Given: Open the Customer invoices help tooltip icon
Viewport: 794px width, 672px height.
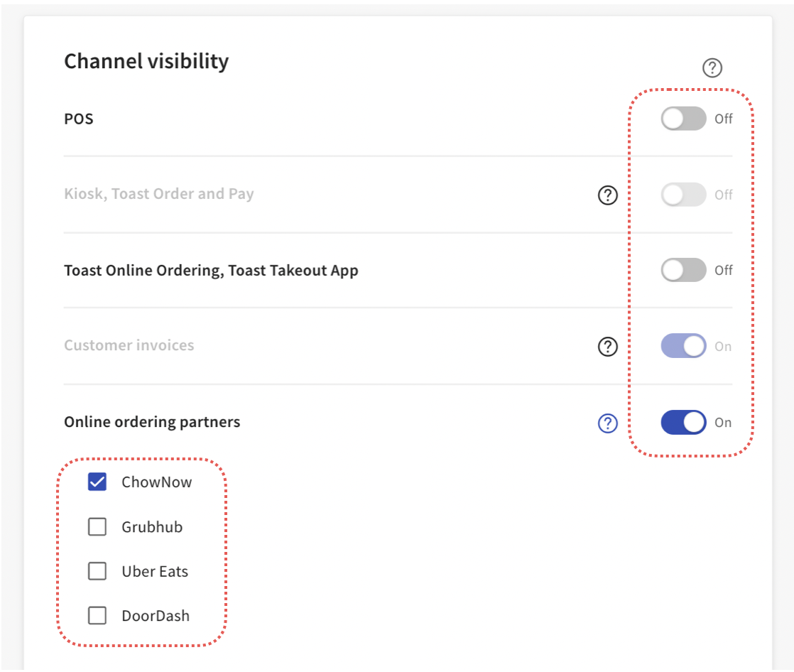Looking at the screenshot, I should (x=607, y=347).
